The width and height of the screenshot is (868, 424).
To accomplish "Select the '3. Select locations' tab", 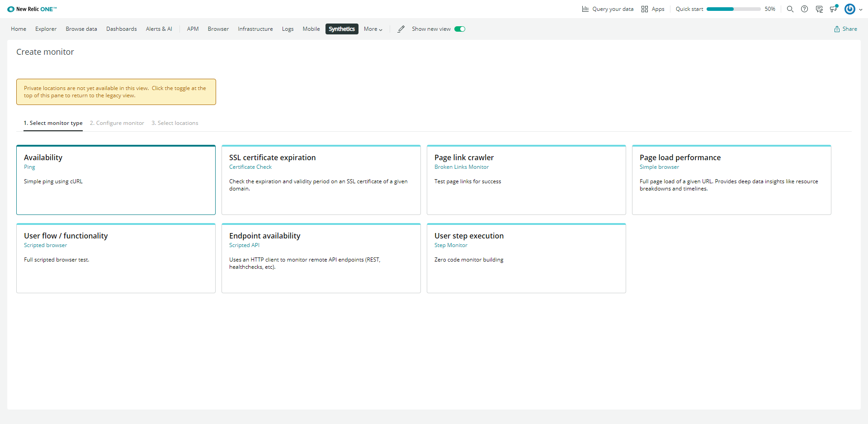I will point(175,123).
